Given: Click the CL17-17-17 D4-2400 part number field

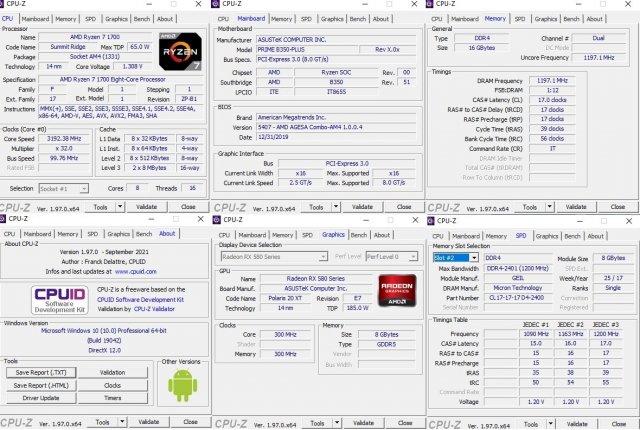Looking at the screenshot, I should [515, 297].
